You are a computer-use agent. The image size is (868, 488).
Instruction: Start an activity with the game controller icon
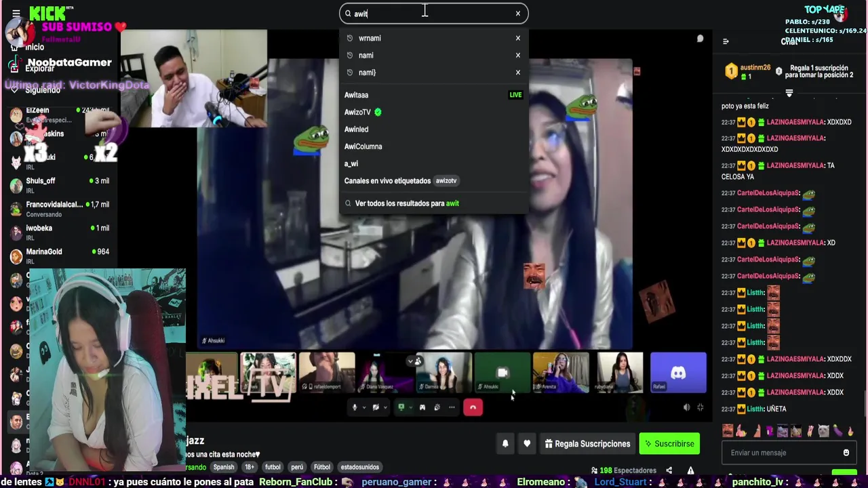422,407
